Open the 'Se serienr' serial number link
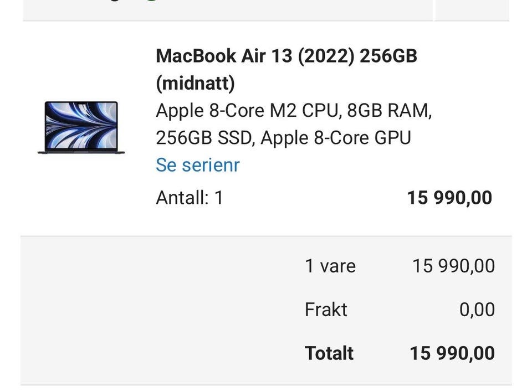This screenshot has width=532, height=392. 197,165
